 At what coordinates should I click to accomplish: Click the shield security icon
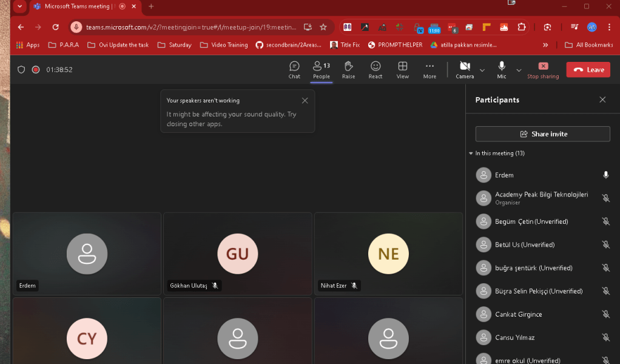(21, 70)
